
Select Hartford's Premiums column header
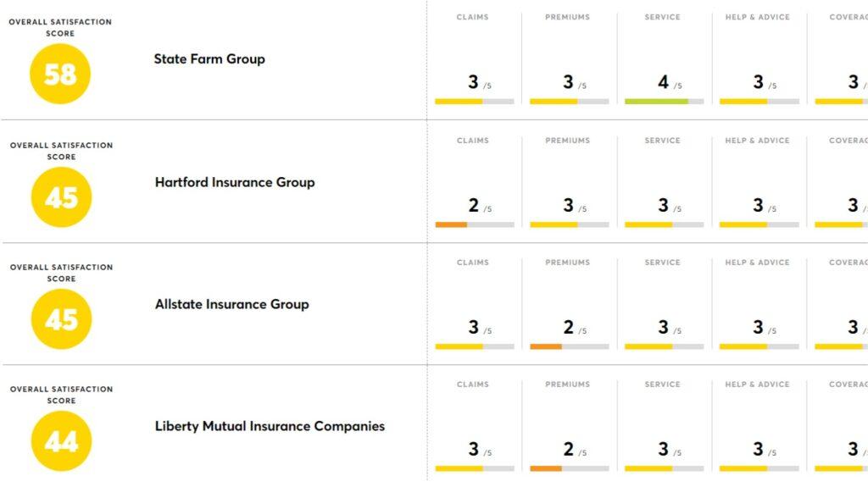point(567,141)
